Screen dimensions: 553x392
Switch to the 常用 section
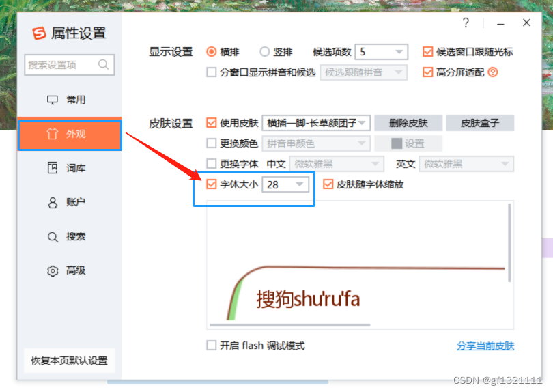point(70,100)
